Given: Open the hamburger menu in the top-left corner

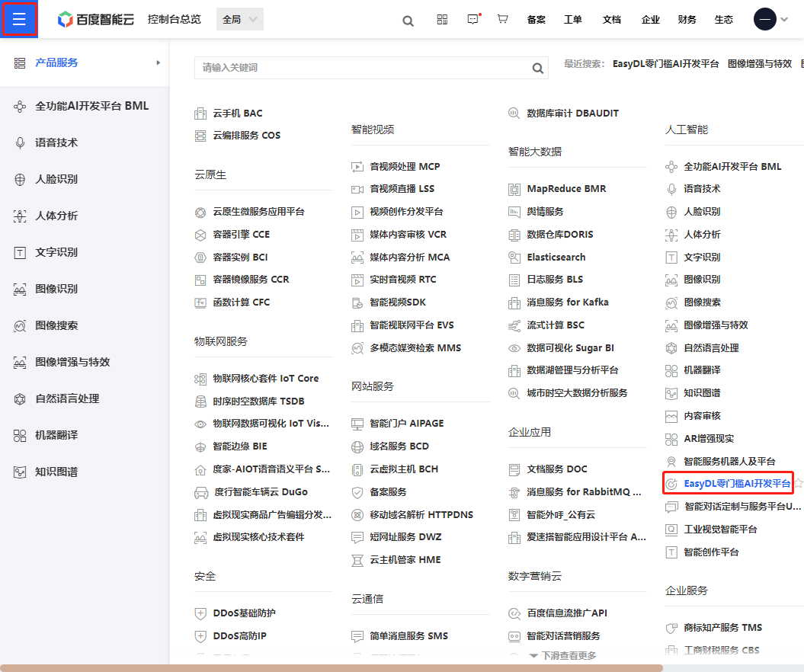Looking at the screenshot, I should pyautogui.click(x=19, y=19).
